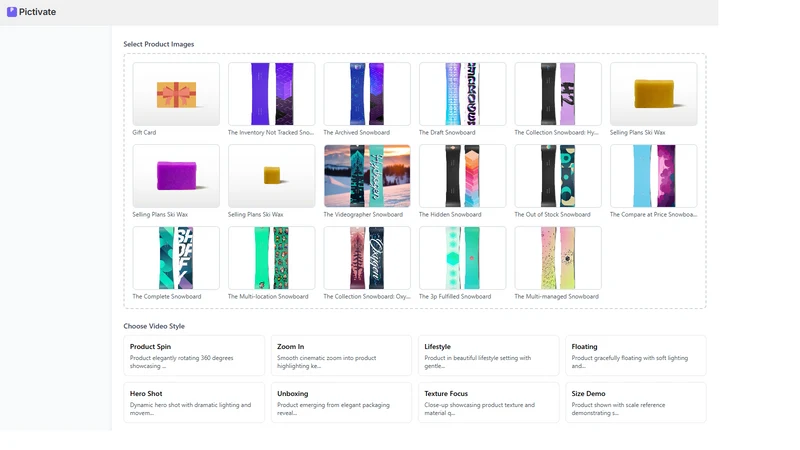Select The Out of Stock Snowboard
This screenshot has height=450, width=800.
[558, 176]
